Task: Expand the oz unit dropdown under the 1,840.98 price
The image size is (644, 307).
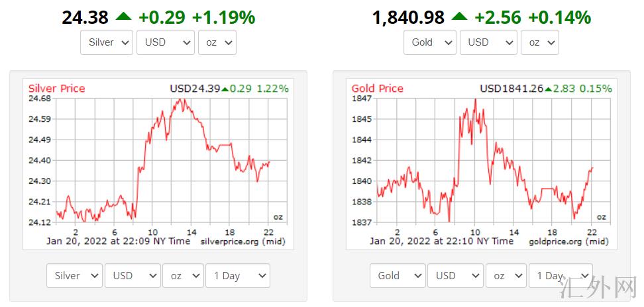Action: click(540, 42)
